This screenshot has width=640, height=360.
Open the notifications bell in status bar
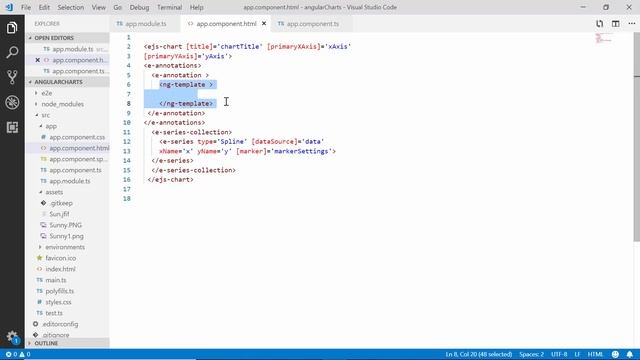point(630,354)
